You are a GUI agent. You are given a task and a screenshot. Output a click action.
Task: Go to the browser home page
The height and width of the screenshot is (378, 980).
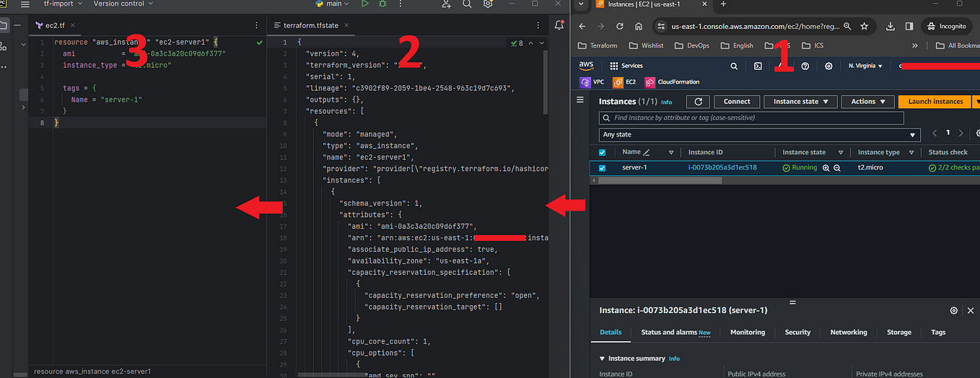point(639,26)
